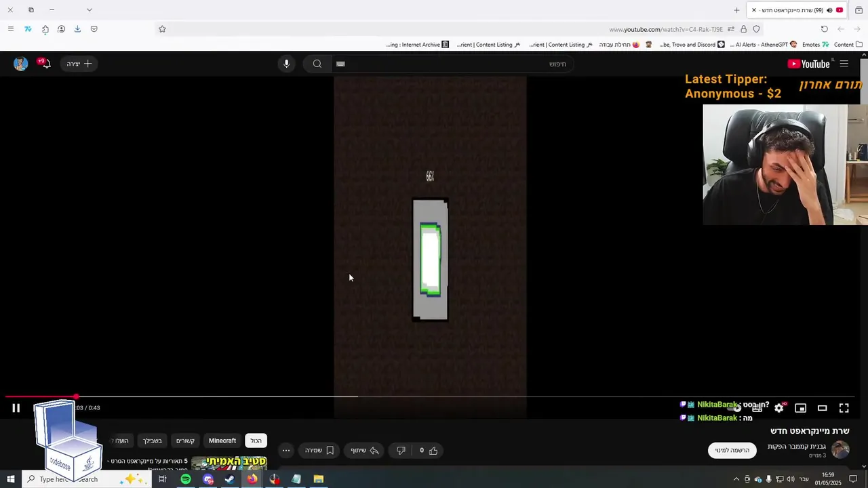
Task: Open the suggested video thumbnail below chips
Action: click(x=229, y=463)
